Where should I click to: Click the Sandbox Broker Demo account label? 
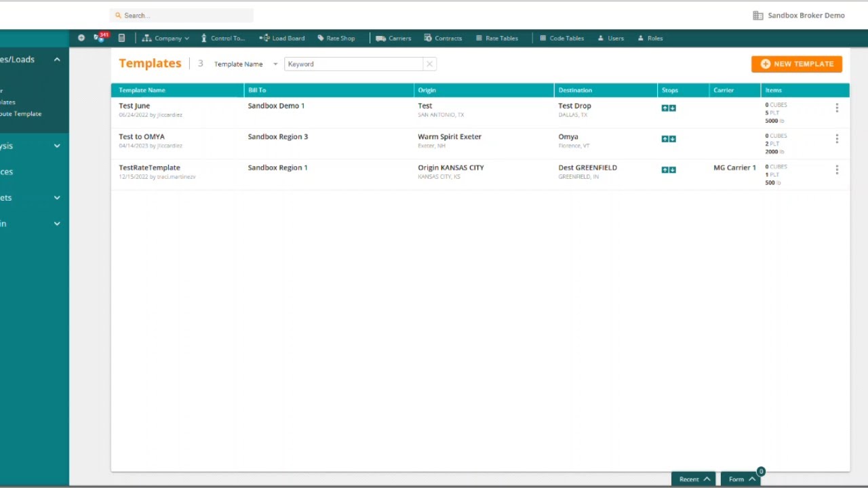click(806, 16)
